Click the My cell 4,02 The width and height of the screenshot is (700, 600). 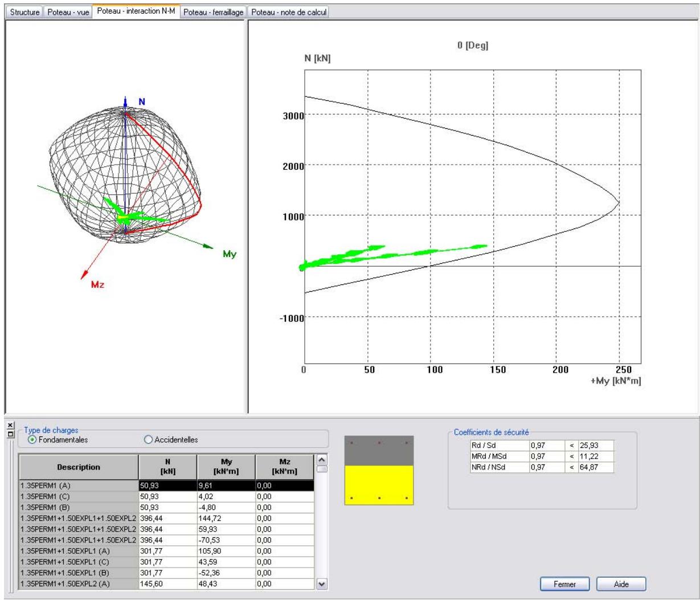pos(226,496)
